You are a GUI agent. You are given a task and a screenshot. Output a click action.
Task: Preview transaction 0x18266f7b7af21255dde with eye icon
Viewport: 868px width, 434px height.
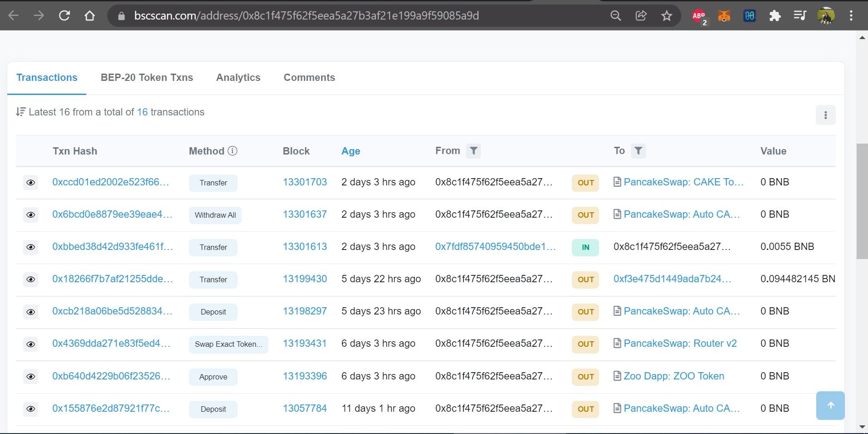click(x=30, y=279)
